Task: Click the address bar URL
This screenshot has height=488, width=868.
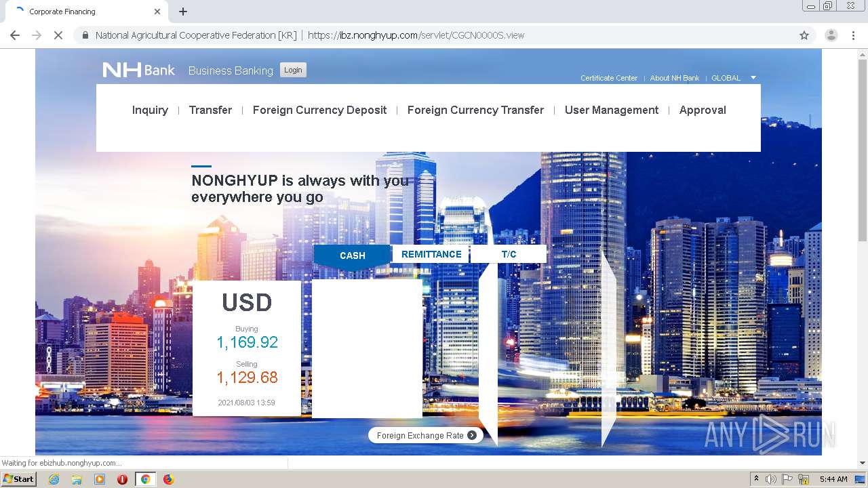Action: pos(416,35)
